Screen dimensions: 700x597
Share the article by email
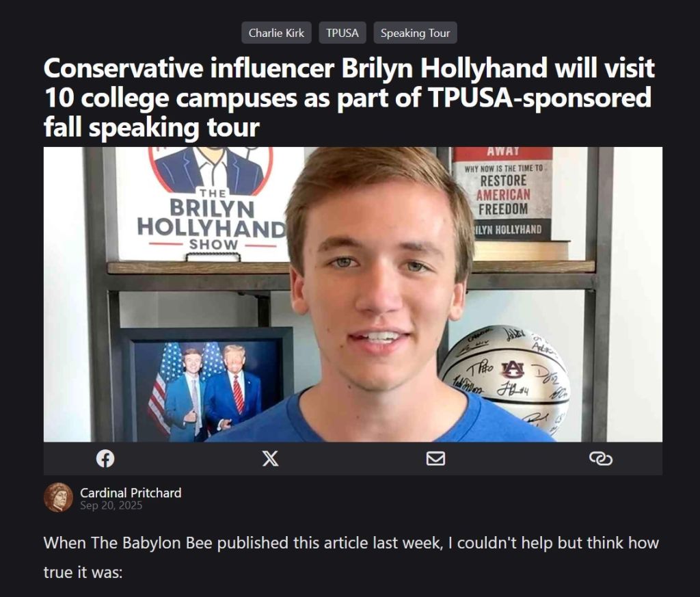coord(435,459)
